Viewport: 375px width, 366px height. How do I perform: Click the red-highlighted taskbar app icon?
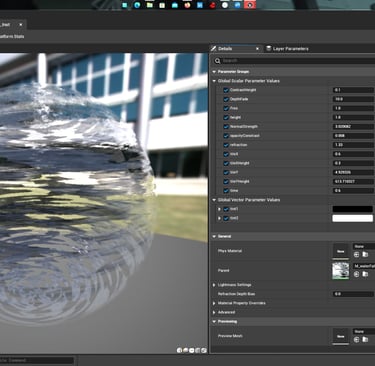(x=250, y=5)
